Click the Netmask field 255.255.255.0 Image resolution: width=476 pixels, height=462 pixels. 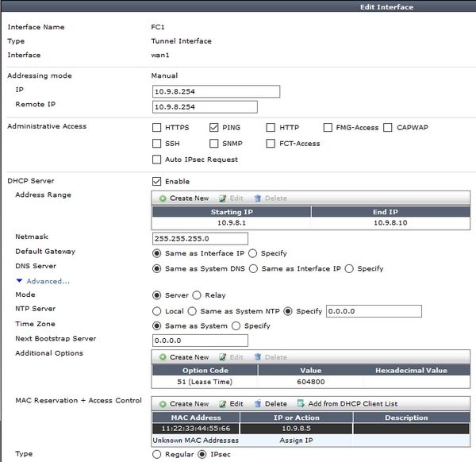200,239
